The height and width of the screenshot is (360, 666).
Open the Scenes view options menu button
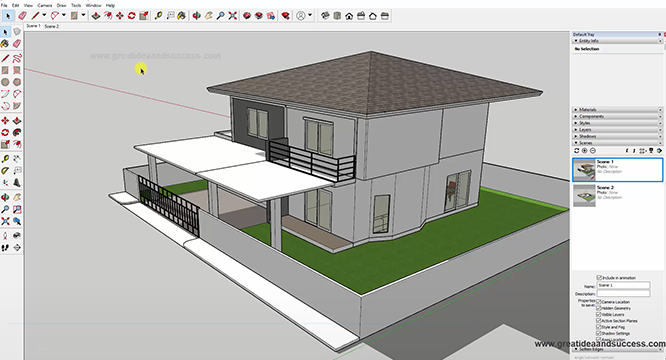pyautogui.click(x=643, y=151)
